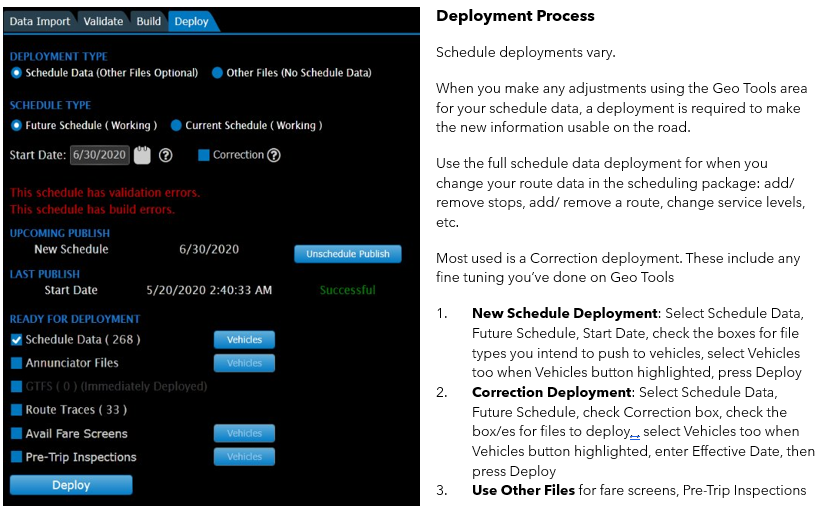
Task: Click the help icon next to Correction
Action: coord(274,155)
